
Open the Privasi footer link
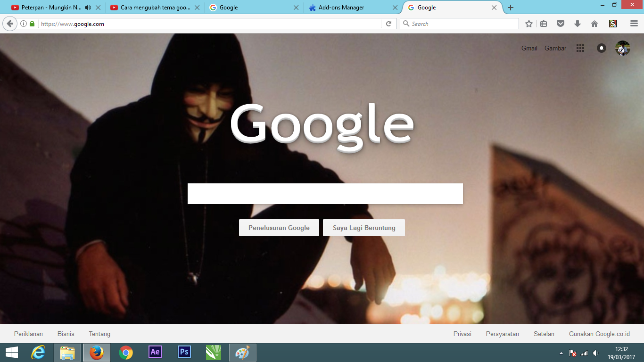pos(462,334)
